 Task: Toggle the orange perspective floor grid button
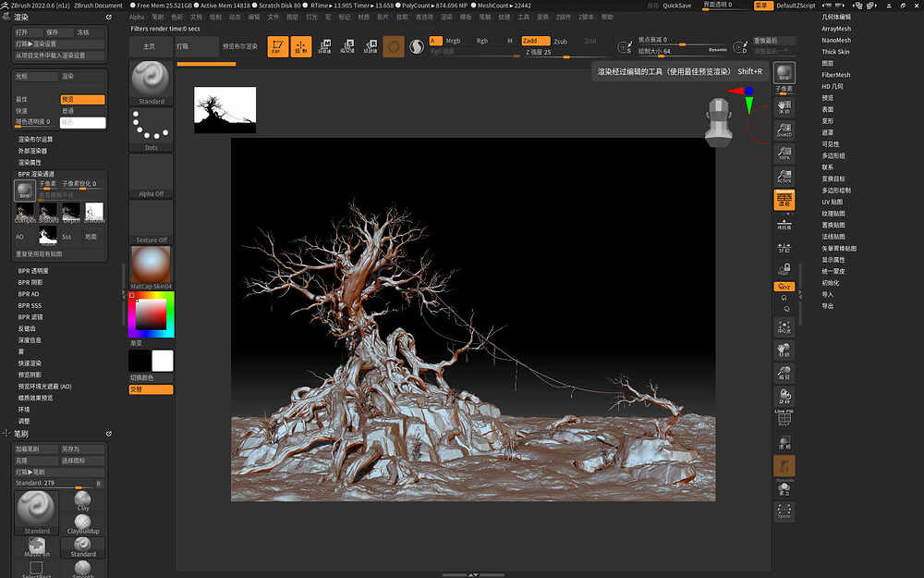click(784, 200)
